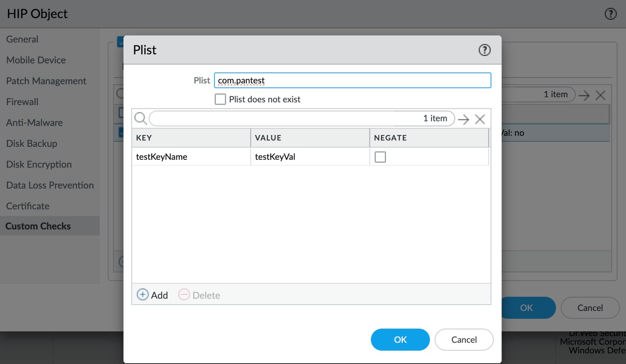Confirm the Plist dialog with OK
The height and width of the screenshot is (364, 626).
tap(400, 340)
